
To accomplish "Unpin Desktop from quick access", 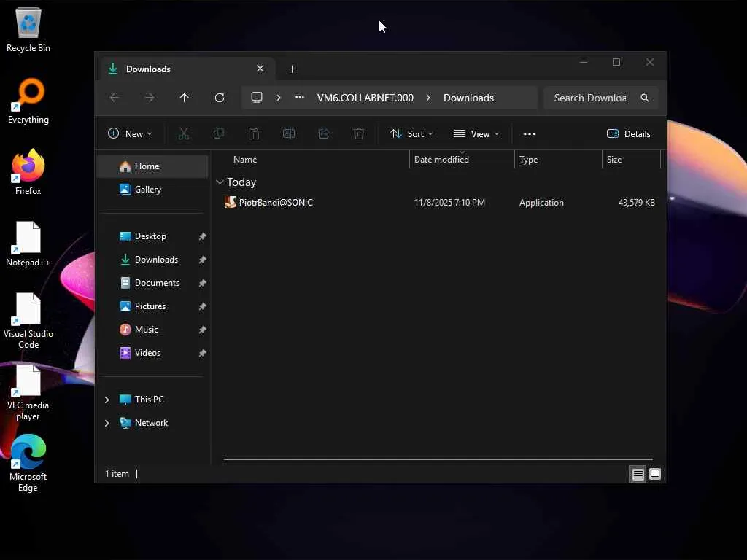I will tap(203, 236).
